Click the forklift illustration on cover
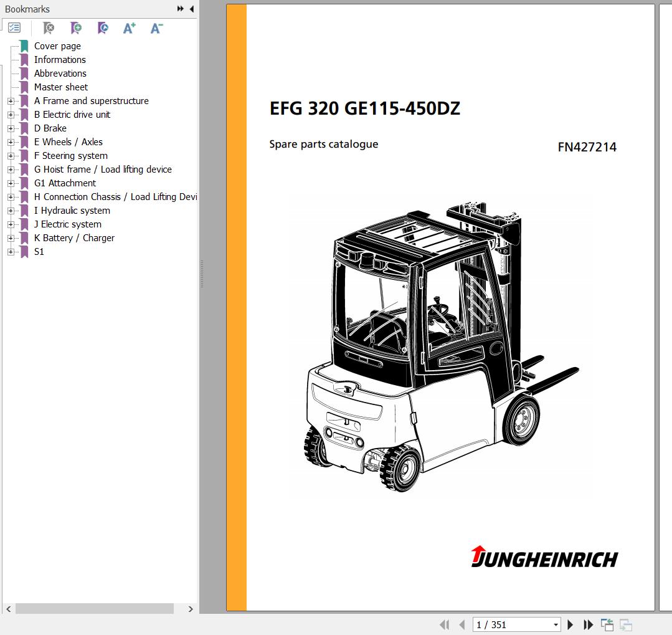 coord(442,347)
